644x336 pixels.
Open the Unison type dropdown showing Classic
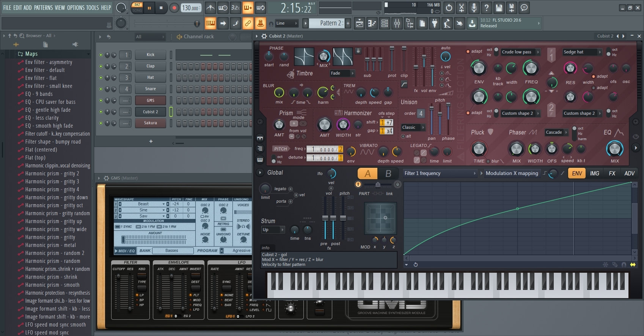[413, 127]
